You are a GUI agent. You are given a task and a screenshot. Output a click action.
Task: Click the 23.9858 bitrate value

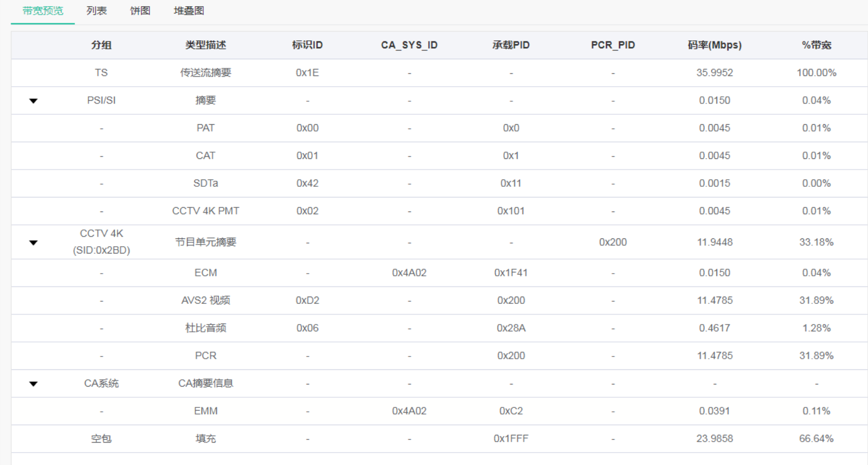click(x=715, y=439)
